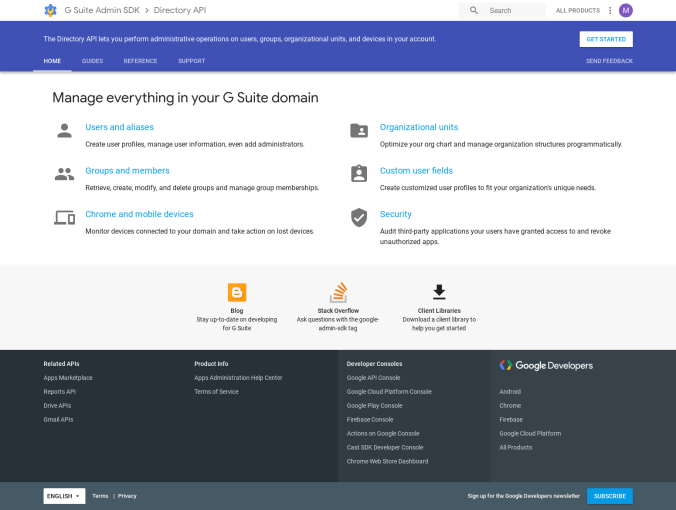This screenshot has height=510, width=676.
Task: Open Chrome Web Store Dashboard link
Action: (388, 461)
